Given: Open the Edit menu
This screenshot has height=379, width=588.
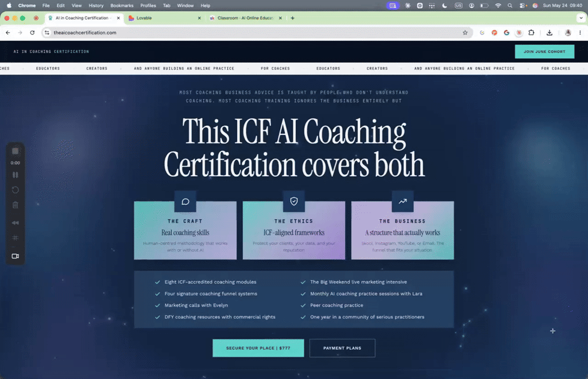Looking at the screenshot, I should pos(61,6).
